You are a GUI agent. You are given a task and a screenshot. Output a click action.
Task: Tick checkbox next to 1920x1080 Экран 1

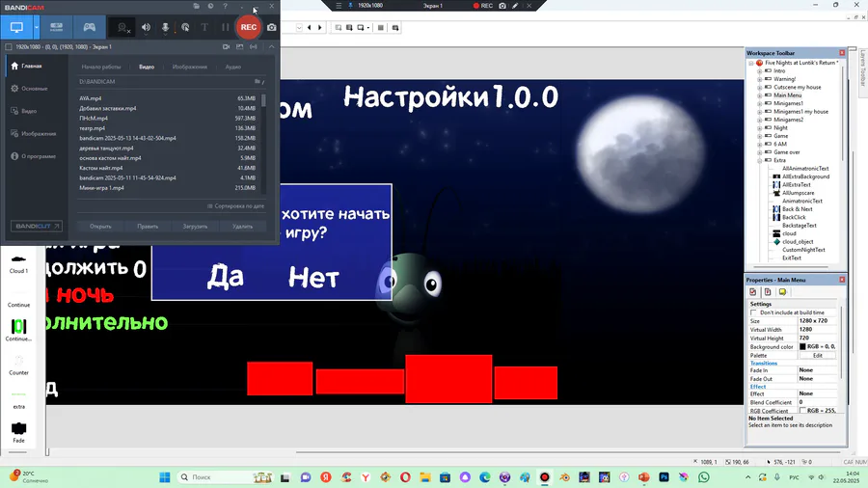[x=9, y=47]
